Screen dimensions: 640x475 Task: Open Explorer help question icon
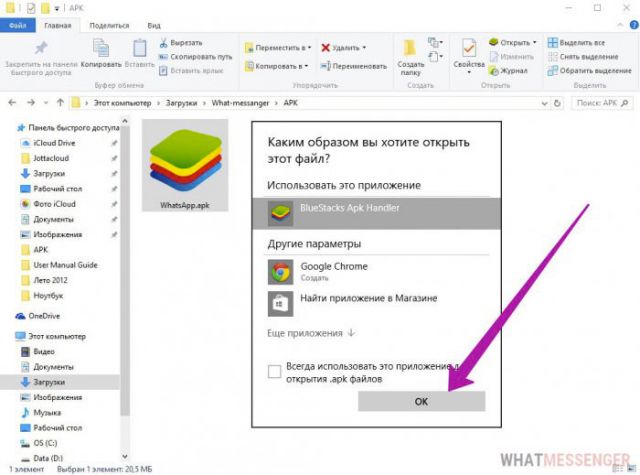(x=634, y=25)
